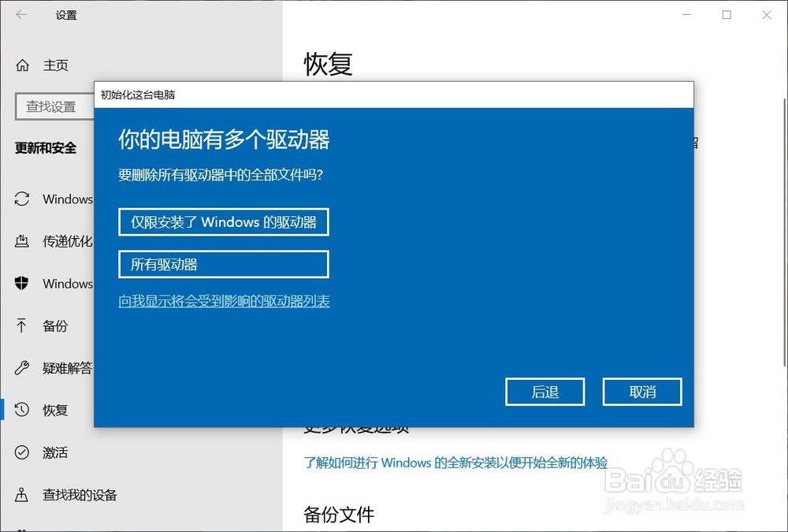Click the 恢复 page heading

[328, 65]
